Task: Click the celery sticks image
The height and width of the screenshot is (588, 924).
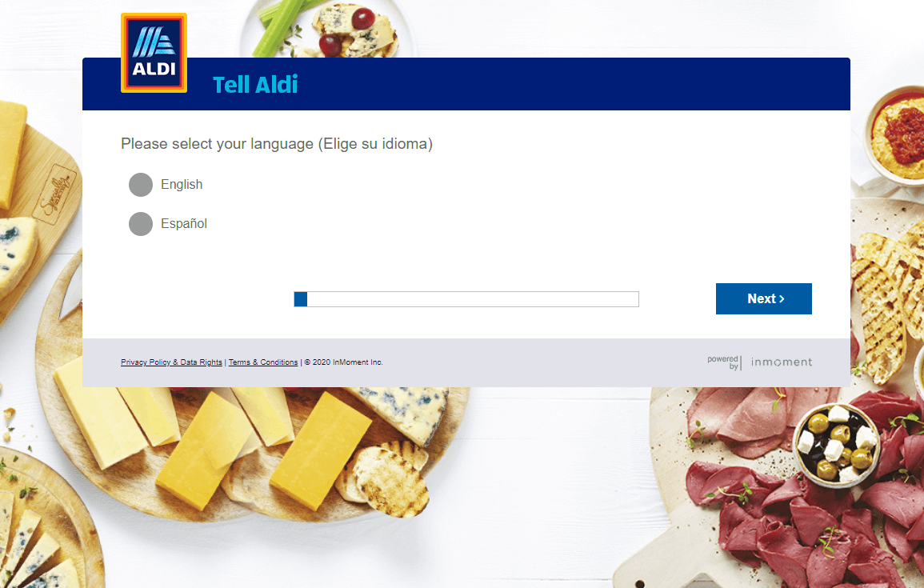Action: 282,28
